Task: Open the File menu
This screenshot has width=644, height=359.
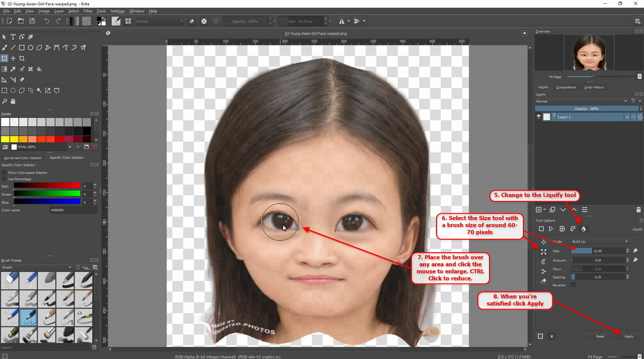Action: 6,11
